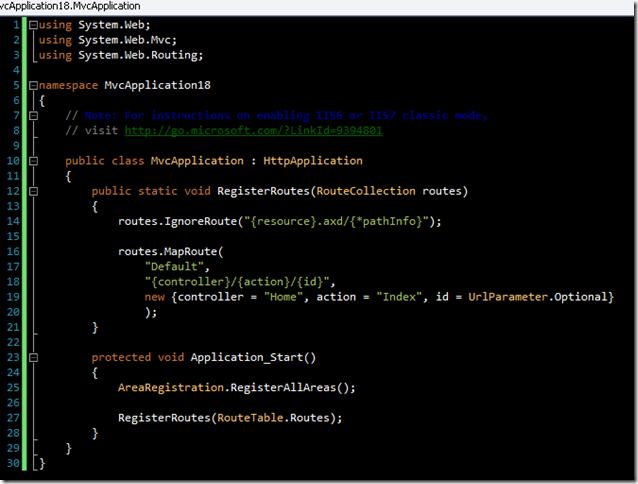Click the "Index" action string

[x=399, y=297]
